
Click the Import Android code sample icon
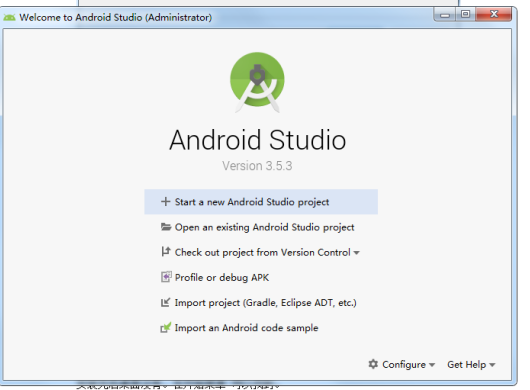[x=166, y=327]
